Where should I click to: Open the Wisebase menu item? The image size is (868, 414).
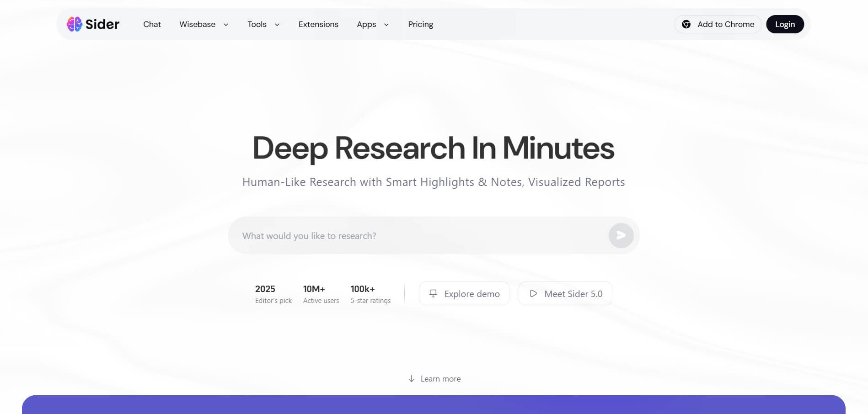pos(198,24)
